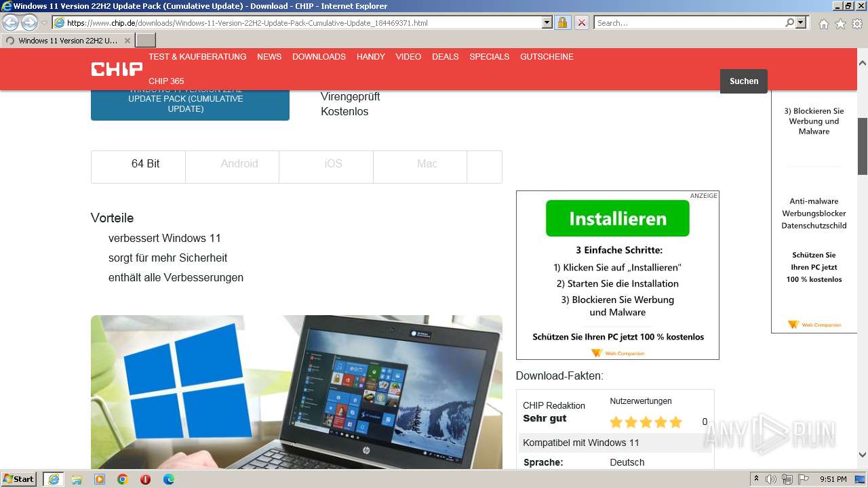Open the Chrome taskbar icon
868x488 pixels.
click(x=123, y=479)
